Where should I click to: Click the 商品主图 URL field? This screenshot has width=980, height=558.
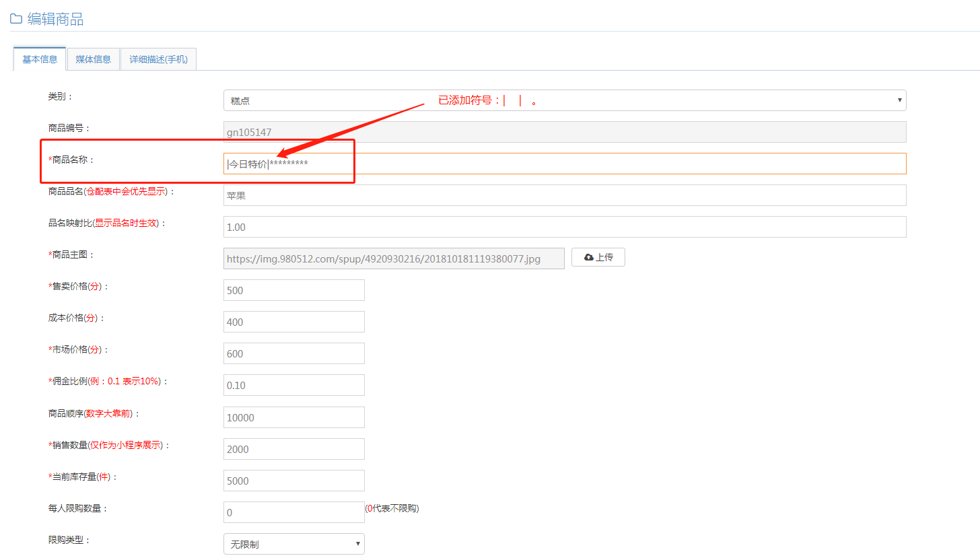pyautogui.click(x=394, y=258)
